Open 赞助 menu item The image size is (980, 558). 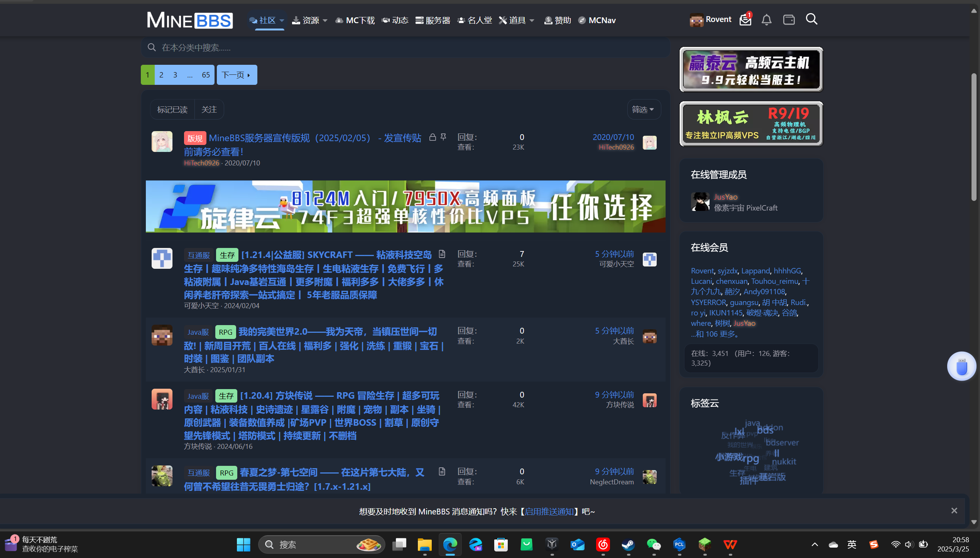pos(558,20)
